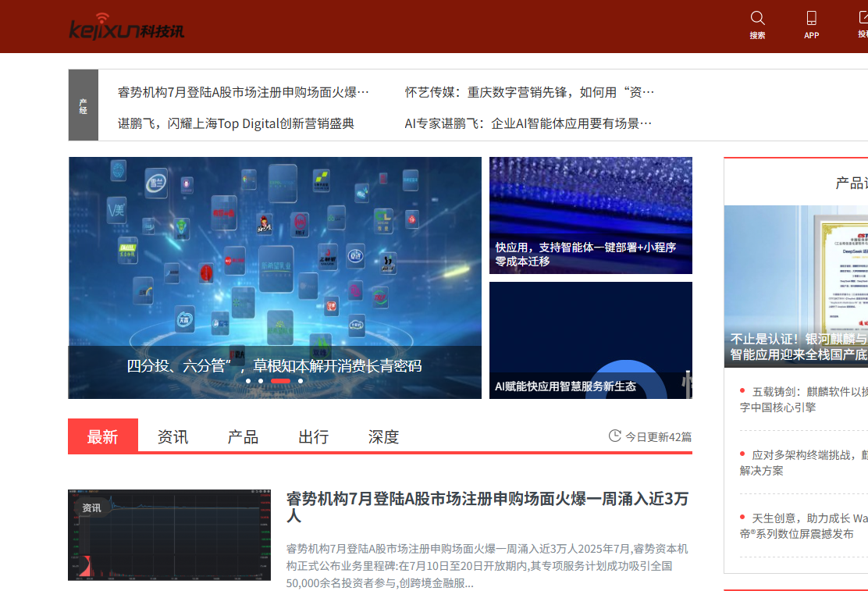Open 快应用，支持智能体一键部署 image card
This screenshot has width=868, height=591.
coord(591,215)
